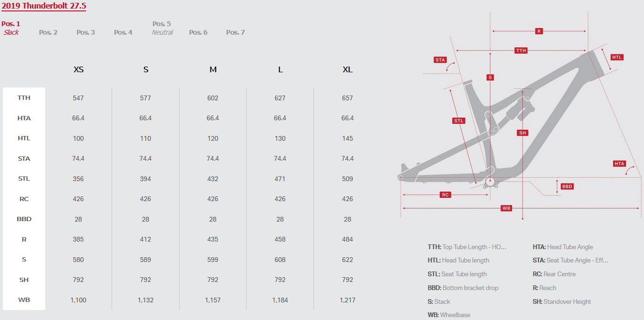Image resolution: width=644 pixels, height=320 pixels.
Task: Click the HTL head tube badge on the diagram
Action: [616, 57]
